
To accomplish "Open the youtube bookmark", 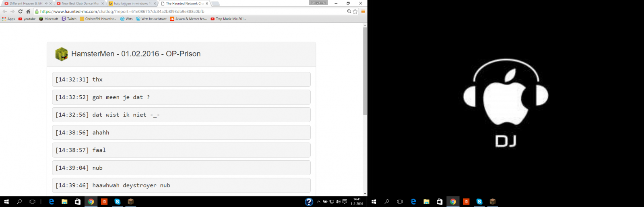I will coord(27,19).
